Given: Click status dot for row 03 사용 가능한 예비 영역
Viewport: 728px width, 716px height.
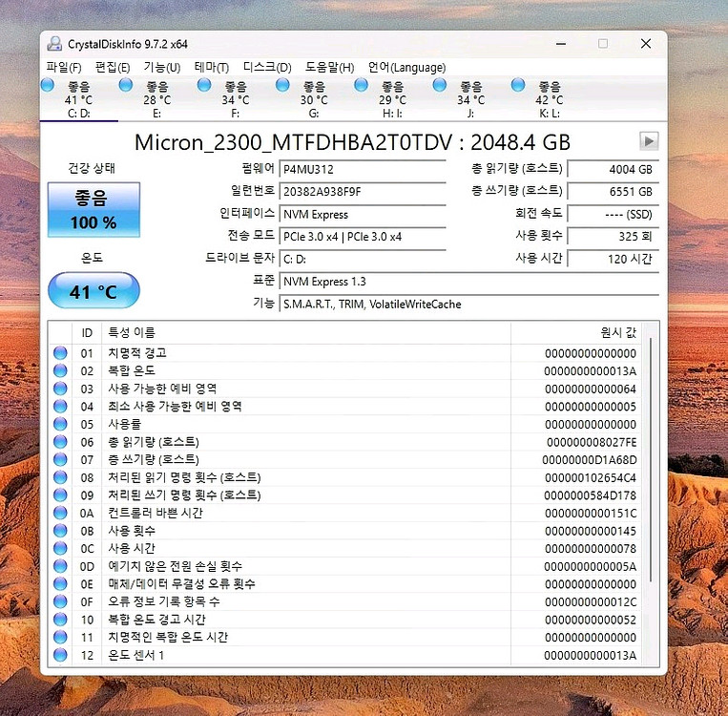Looking at the screenshot, I should click(60, 389).
